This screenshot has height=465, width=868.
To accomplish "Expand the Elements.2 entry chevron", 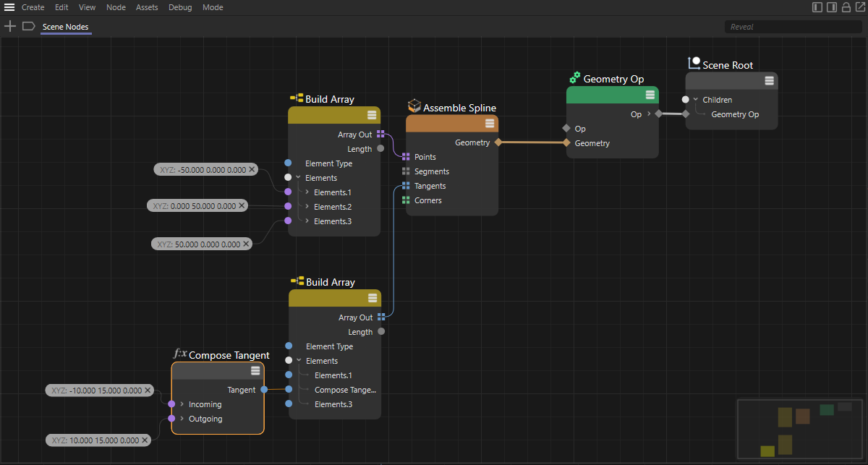I will point(307,207).
